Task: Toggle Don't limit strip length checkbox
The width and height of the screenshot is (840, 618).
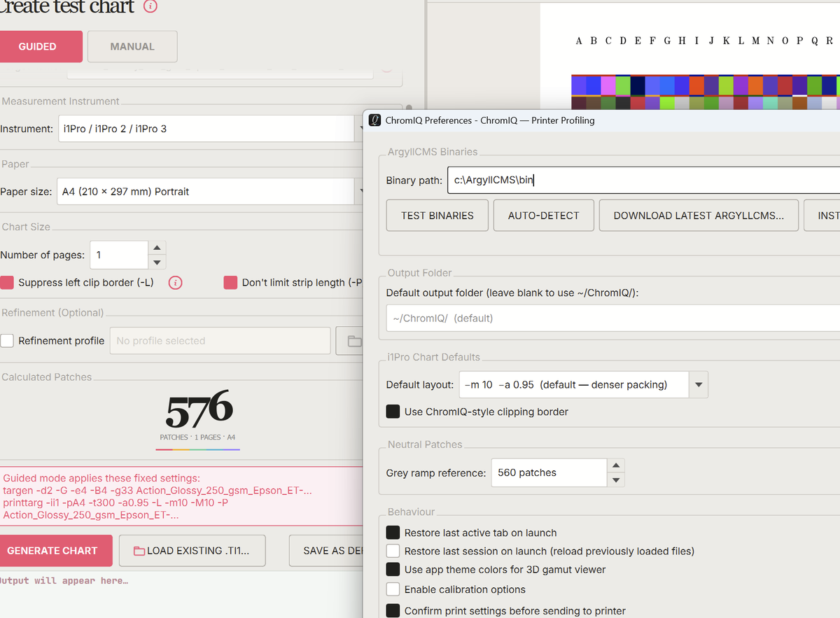Action: [230, 283]
